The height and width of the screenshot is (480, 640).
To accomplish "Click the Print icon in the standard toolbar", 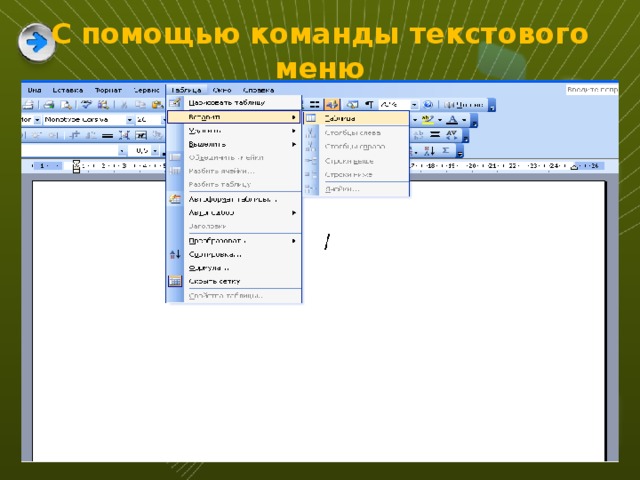I will tap(49, 105).
